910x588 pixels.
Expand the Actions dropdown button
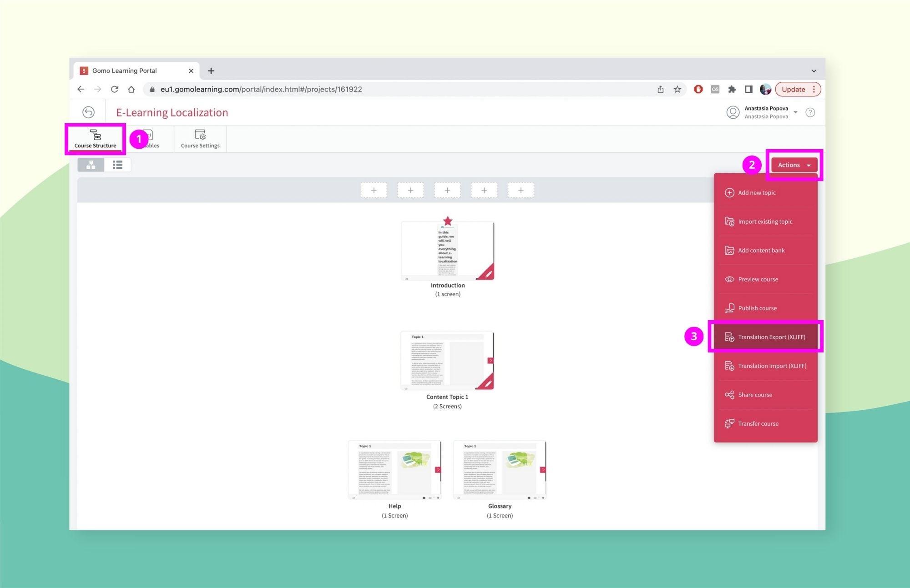pyautogui.click(x=794, y=165)
